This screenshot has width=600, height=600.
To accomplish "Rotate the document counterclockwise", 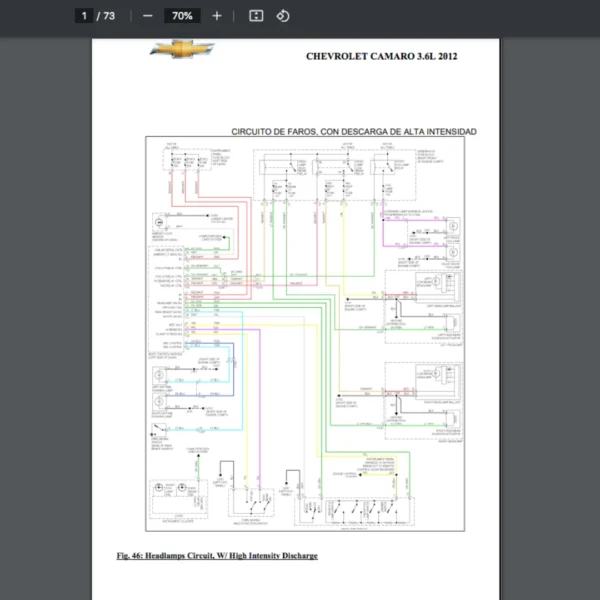I will tap(283, 16).
